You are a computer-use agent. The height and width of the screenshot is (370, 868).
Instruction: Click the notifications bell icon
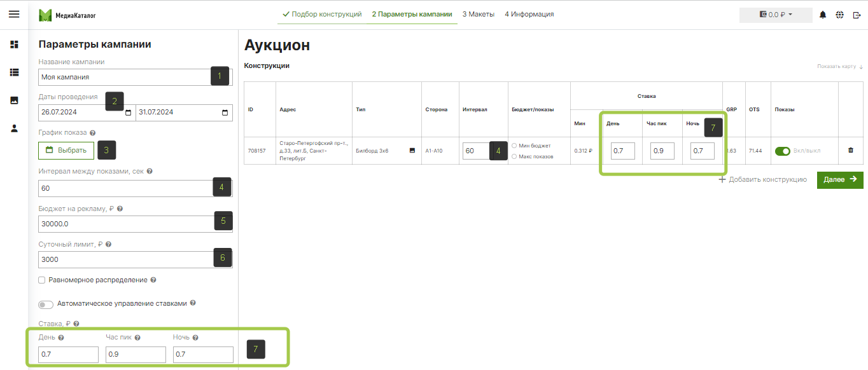click(x=823, y=15)
